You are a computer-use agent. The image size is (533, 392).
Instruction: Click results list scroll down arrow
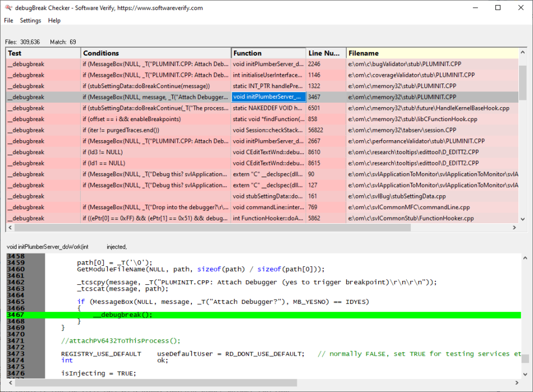[523, 219]
